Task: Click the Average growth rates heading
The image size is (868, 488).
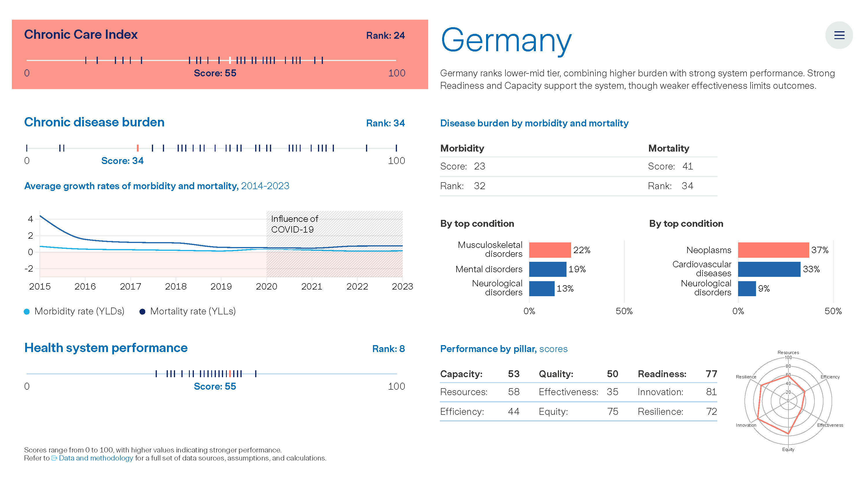Action: (x=157, y=186)
